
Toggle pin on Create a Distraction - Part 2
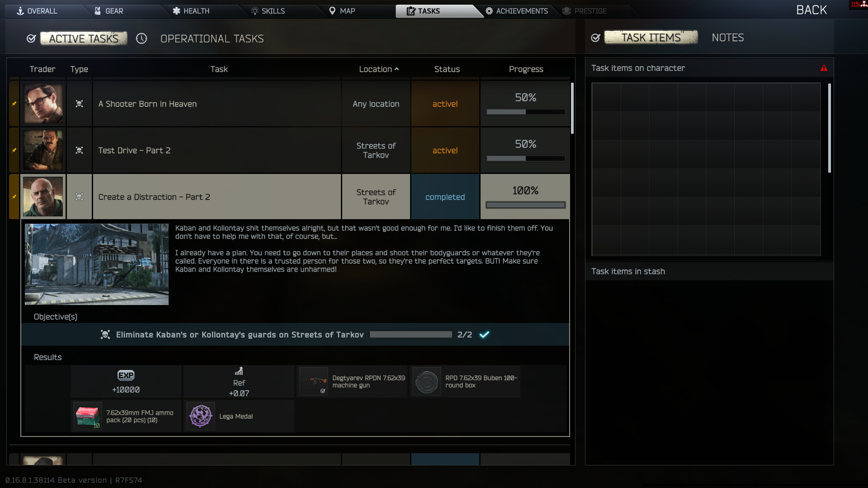pos(14,197)
